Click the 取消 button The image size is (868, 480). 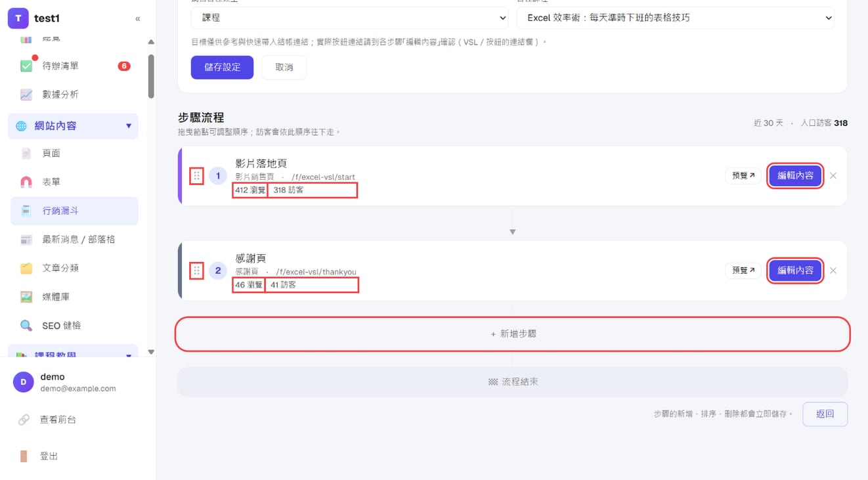pos(284,67)
